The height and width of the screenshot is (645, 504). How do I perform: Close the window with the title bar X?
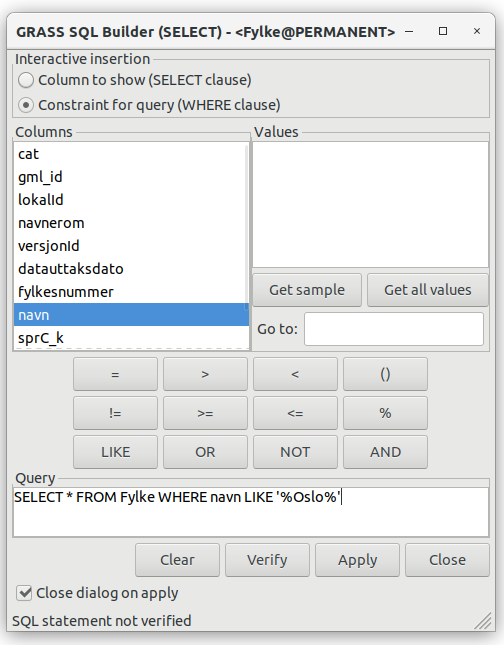(477, 31)
